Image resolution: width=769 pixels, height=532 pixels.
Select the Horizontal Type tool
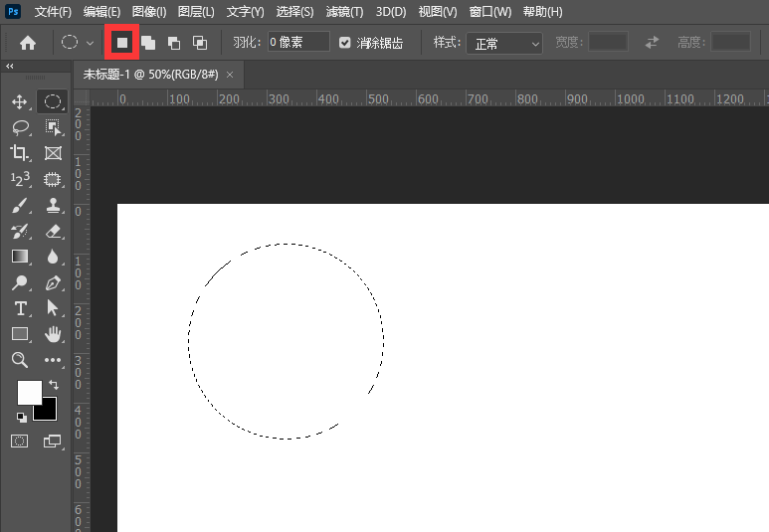pyautogui.click(x=19, y=308)
